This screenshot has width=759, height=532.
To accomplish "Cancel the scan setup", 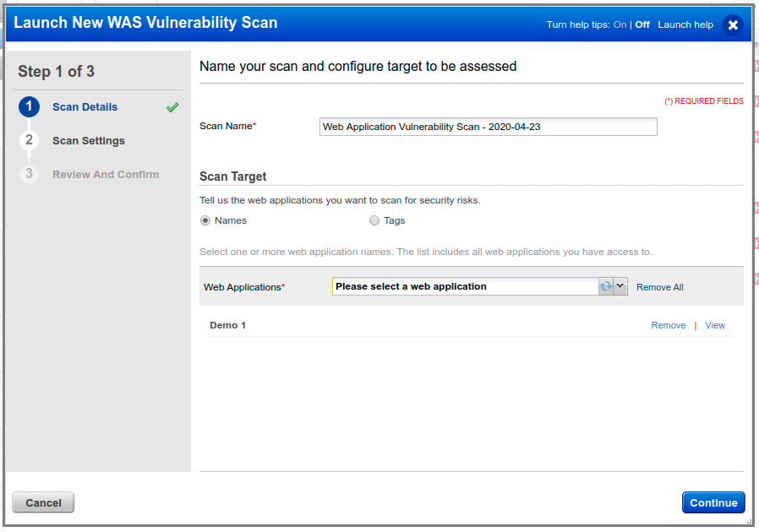I will click(42, 502).
